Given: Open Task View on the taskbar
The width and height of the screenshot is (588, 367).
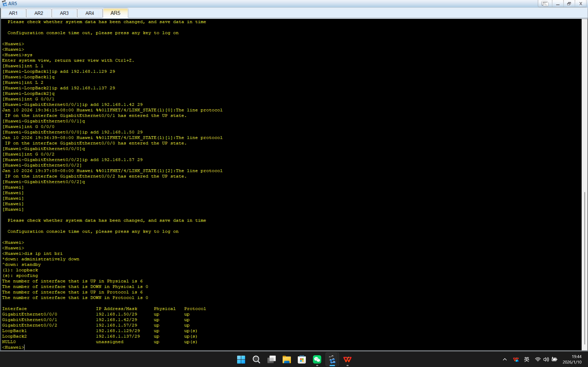Looking at the screenshot, I should [271, 359].
